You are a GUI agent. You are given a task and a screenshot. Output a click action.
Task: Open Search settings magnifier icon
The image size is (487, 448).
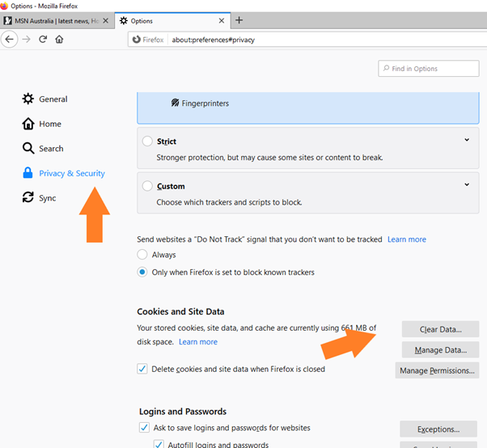tap(28, 149)
